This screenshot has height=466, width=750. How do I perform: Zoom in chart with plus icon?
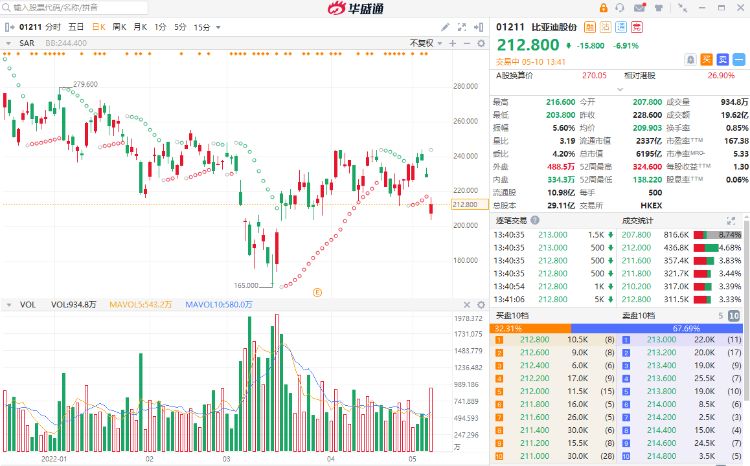point(452,43)
